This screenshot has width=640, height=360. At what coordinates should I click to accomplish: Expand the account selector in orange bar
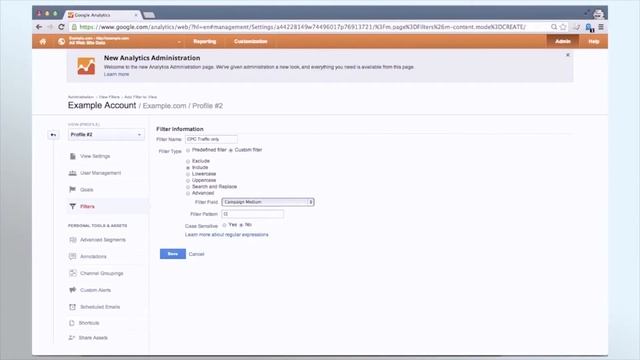coord(179,42)
